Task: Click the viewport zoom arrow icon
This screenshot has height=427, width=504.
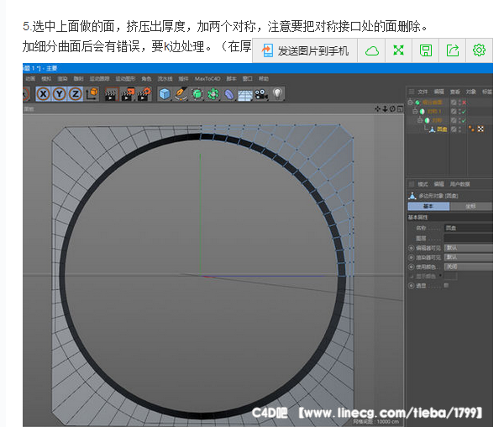Action: (x=385, y=109)
